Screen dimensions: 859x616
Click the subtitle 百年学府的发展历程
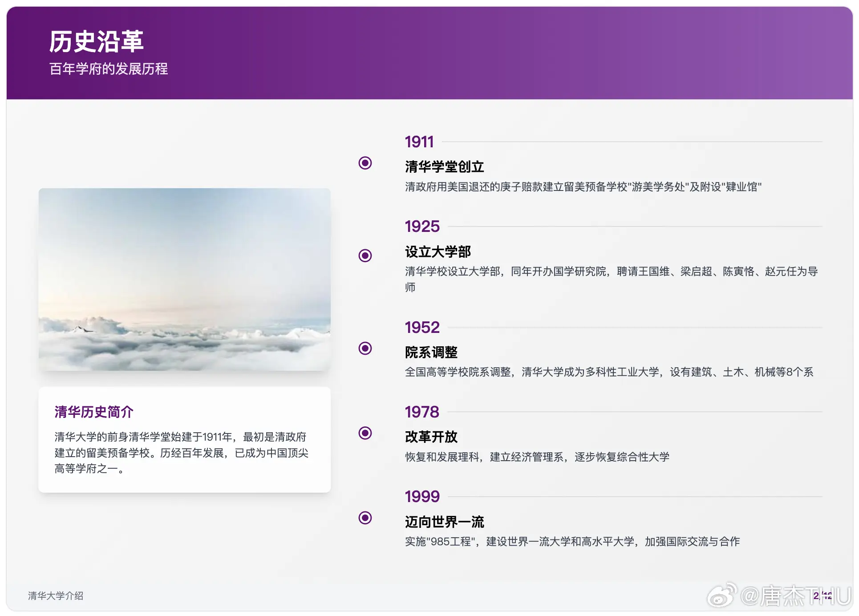click(x=109, y=69)
